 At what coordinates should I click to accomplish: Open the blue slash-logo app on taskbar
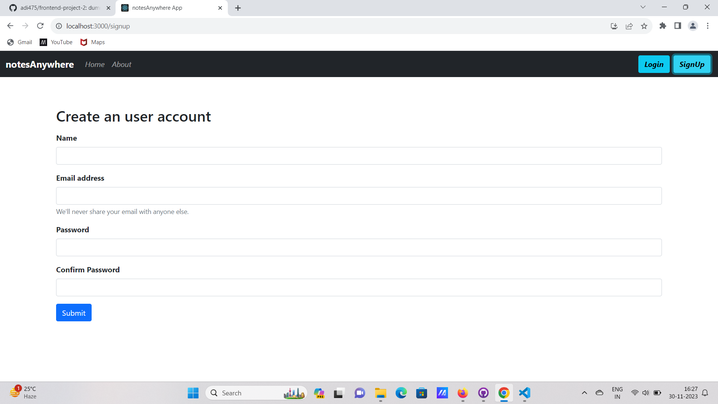pos(442,393)
